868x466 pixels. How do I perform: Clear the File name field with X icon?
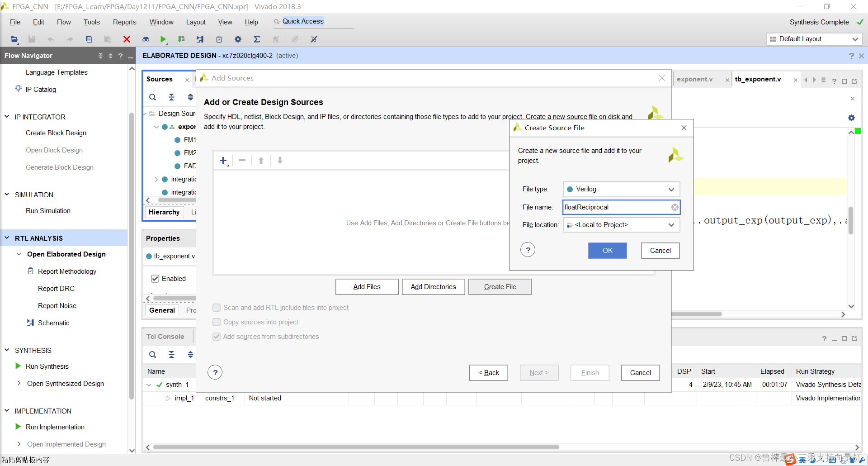click(675, 207)
